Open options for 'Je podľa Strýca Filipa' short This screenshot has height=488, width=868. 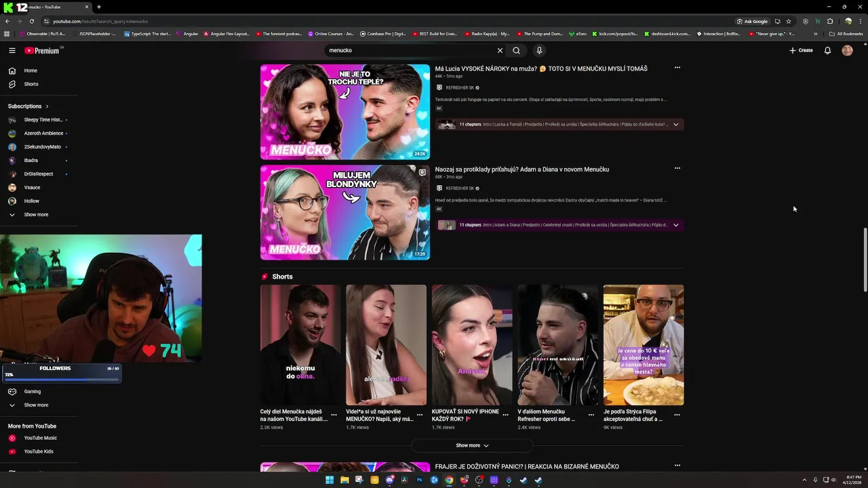677,415
